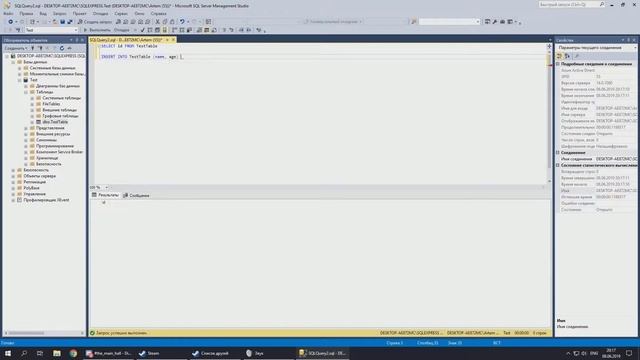
Task: Click the Создать запрос button
Action: [95, 22]
